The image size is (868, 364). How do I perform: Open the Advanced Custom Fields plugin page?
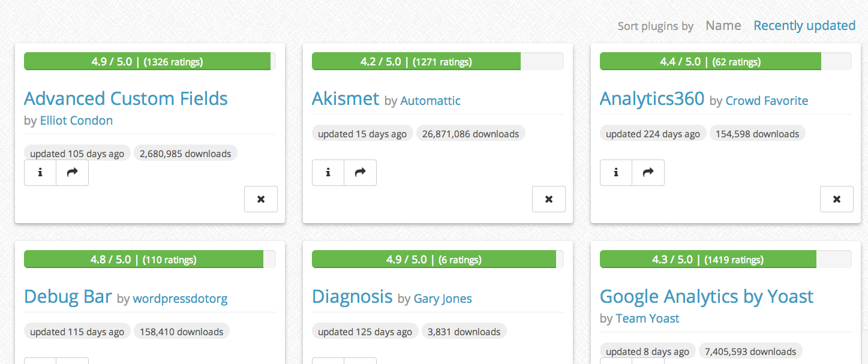click(125, 98)
